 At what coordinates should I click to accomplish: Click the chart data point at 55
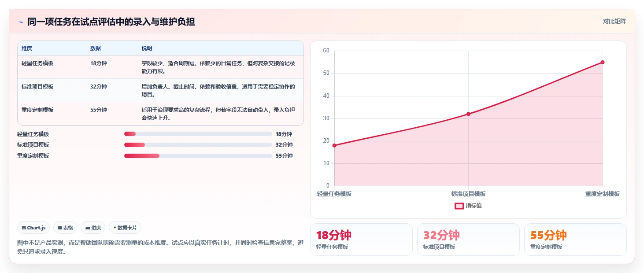click(x=602, y=62)
